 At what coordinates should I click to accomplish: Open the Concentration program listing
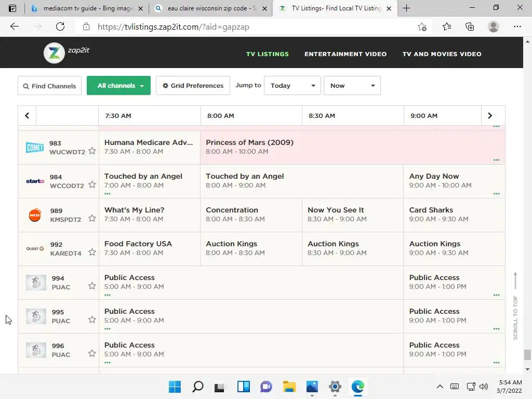coord(251,215)
